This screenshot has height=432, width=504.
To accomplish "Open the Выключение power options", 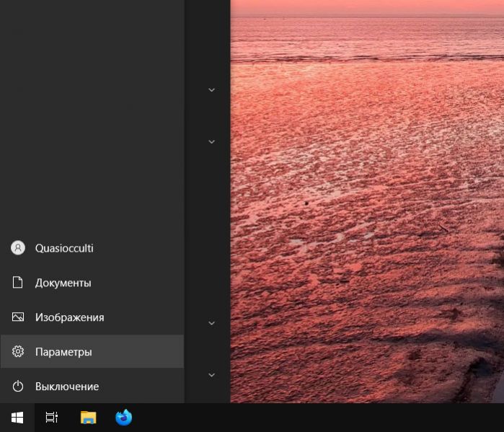I will 92,386.
